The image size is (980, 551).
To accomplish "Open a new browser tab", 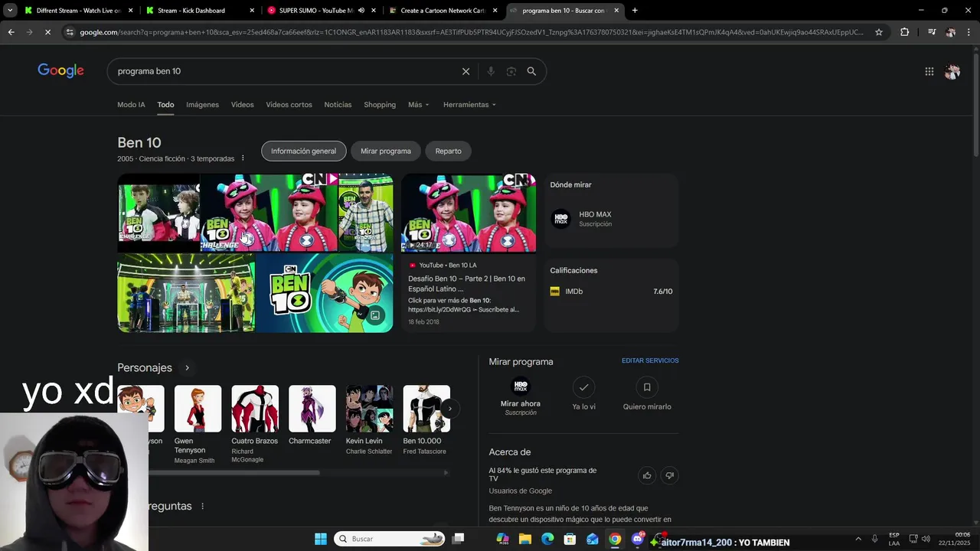I will (635, 11).
